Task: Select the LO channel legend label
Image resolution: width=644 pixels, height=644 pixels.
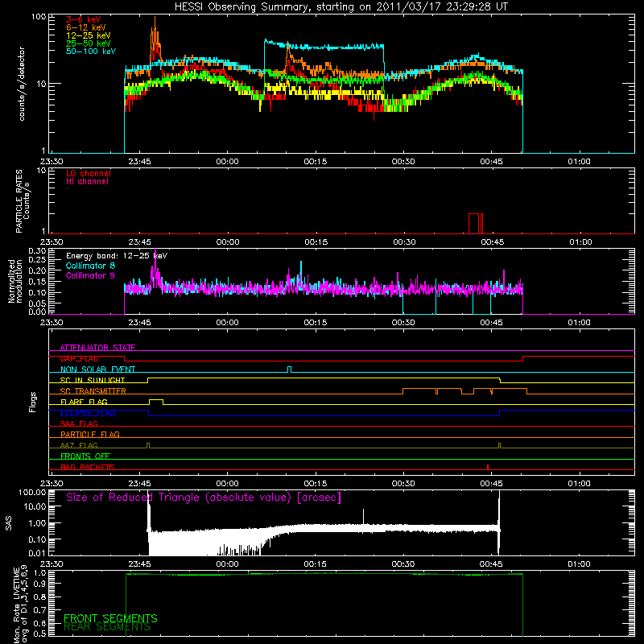Action: pos(89,173)
